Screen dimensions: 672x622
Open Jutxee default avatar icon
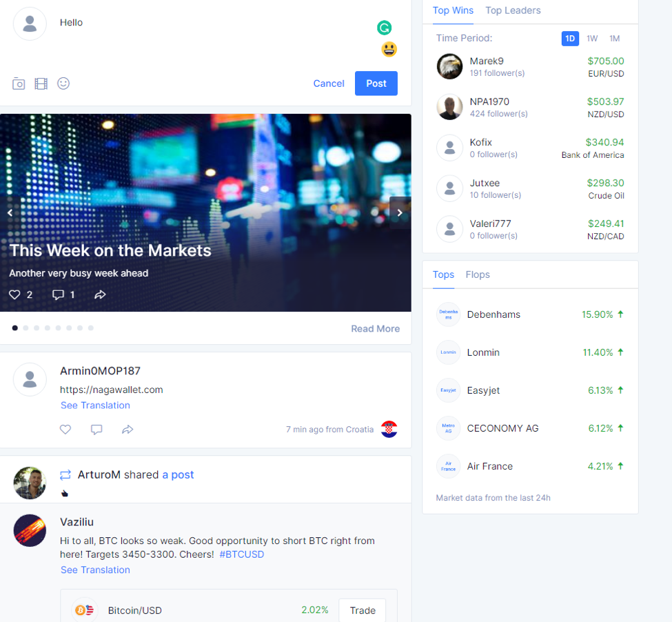pyautogui.click(x=449, y=189)
